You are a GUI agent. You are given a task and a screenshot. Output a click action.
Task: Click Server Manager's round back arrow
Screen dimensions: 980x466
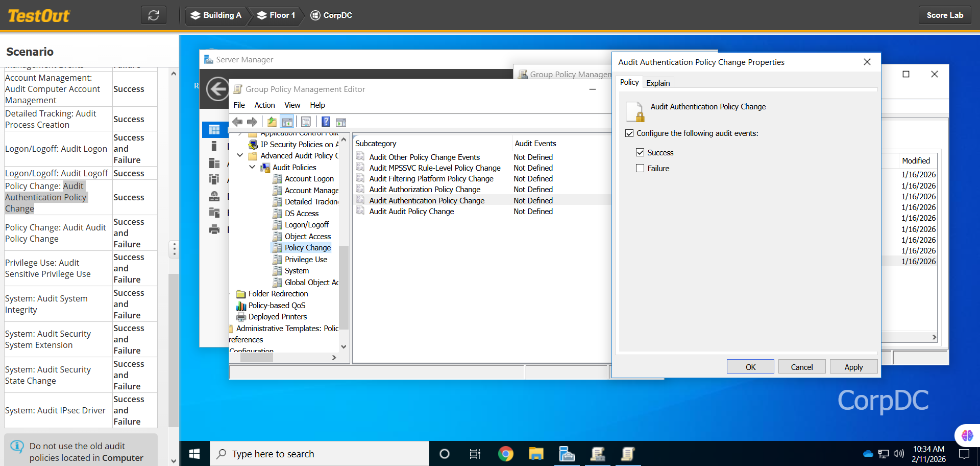point(217,89)
